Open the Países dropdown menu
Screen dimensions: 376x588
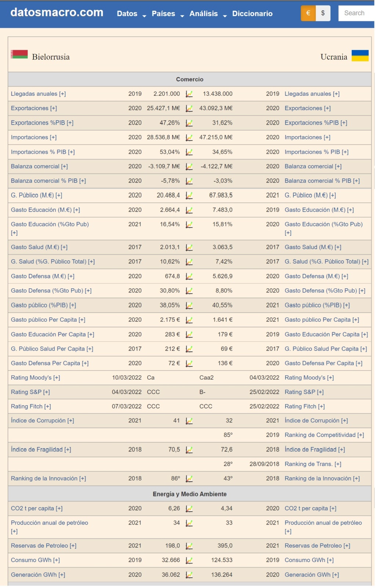[x=168, y=14]
